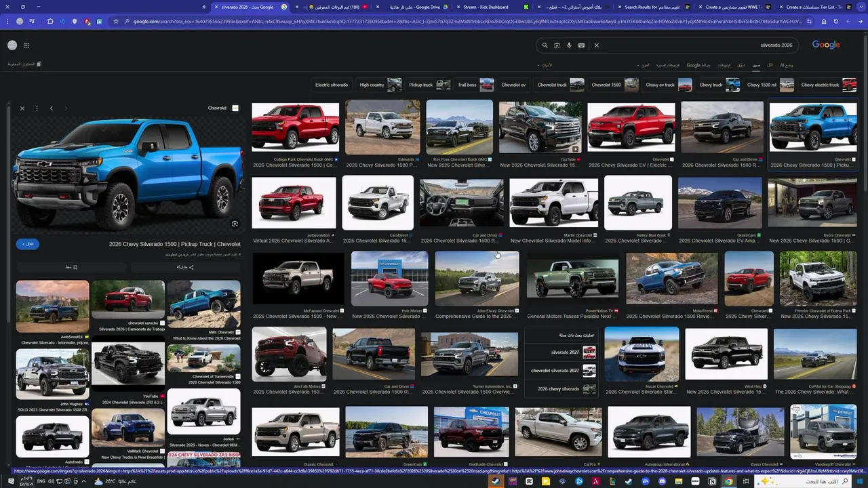Select the Images search tab
The image size is (868, 488).
[756, 65]
